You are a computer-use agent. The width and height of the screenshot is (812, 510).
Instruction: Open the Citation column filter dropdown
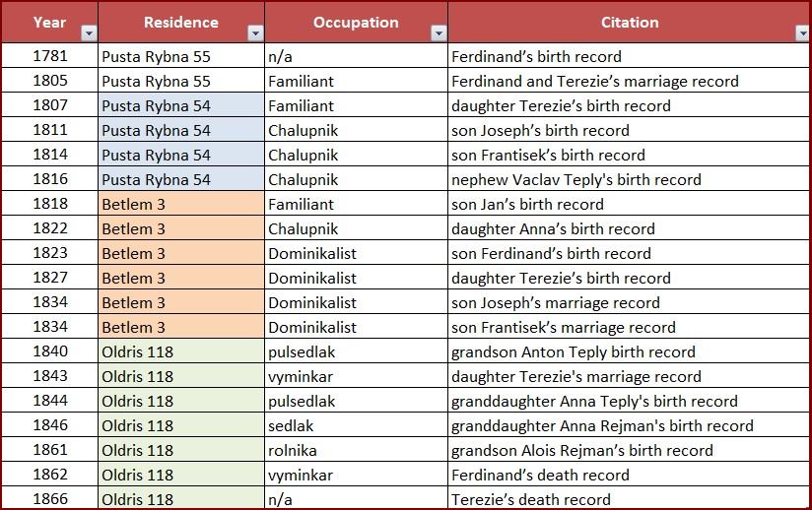pyautogui.click(x=801, y=33)
